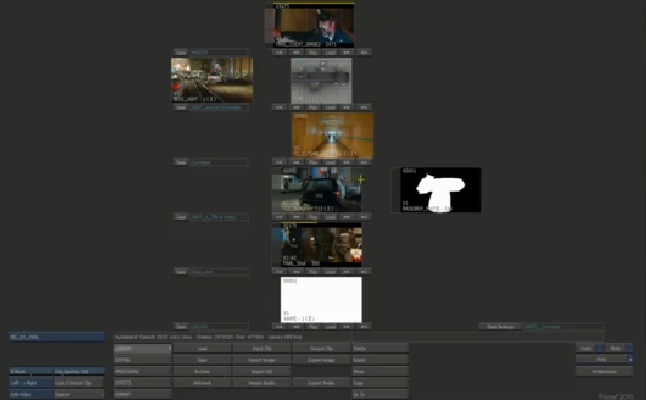Open the EFFECTS menu

[142, 383]
